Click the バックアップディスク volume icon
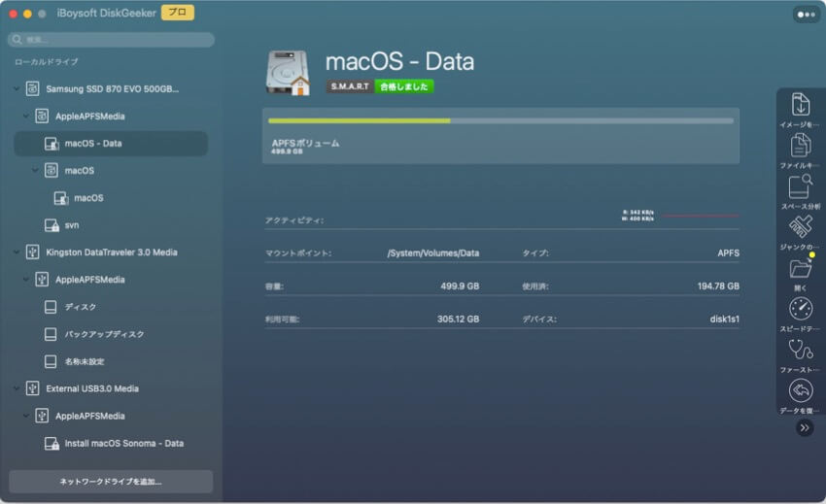The width and height of the screenshot is (826, 504). (51, 334)
